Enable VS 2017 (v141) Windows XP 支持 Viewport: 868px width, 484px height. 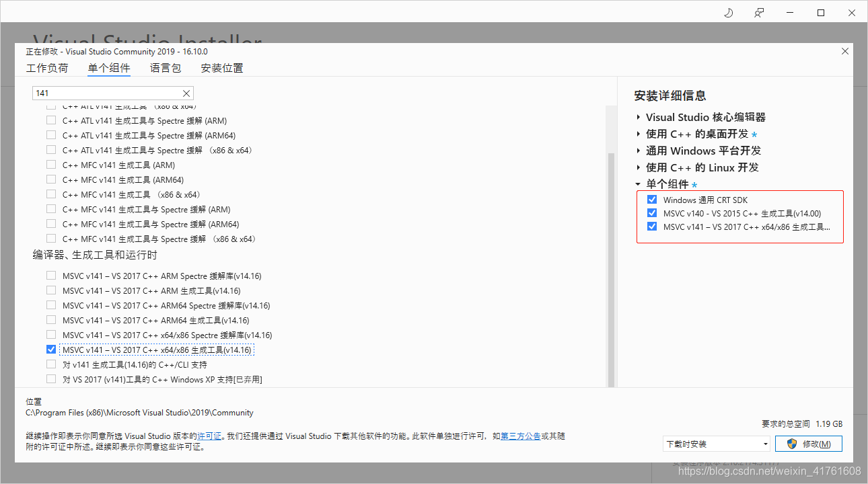51,379
